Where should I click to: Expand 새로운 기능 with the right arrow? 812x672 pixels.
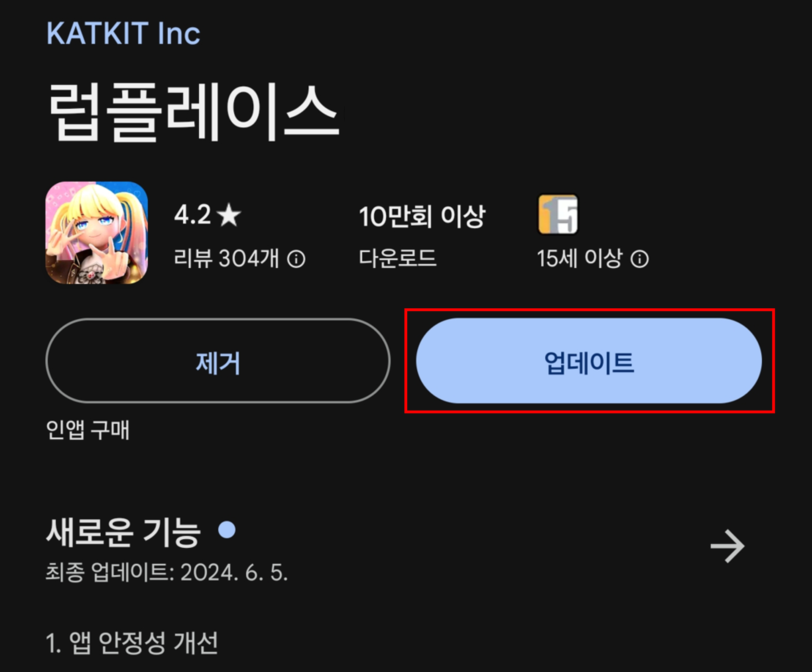[727, 546]
